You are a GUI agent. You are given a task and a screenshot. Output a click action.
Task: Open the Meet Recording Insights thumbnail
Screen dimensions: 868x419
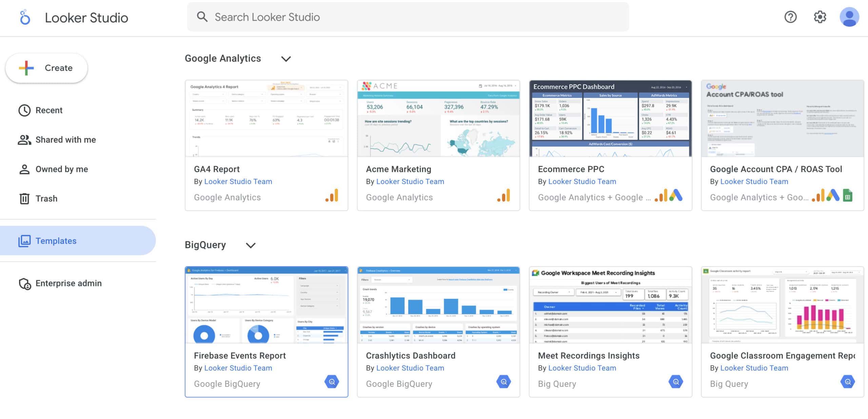click(610, 305)
